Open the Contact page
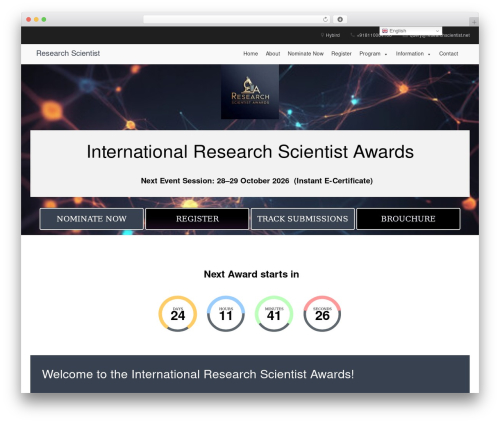 pos(448,54)
